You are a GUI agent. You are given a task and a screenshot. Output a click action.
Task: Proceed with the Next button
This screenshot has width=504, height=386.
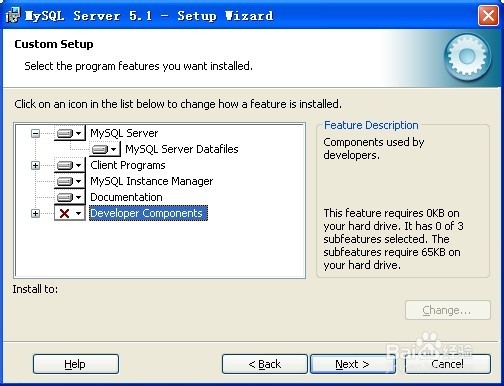[x=353, y=364]
